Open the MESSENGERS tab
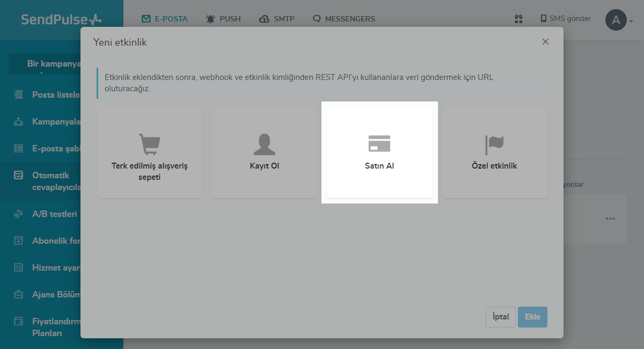The height and width of the screenshot is (349, 644). point(344,19)
